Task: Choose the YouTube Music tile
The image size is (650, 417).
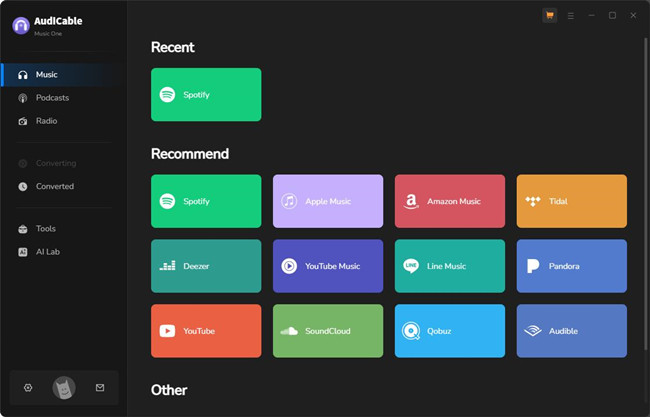Action: point(328,266)
